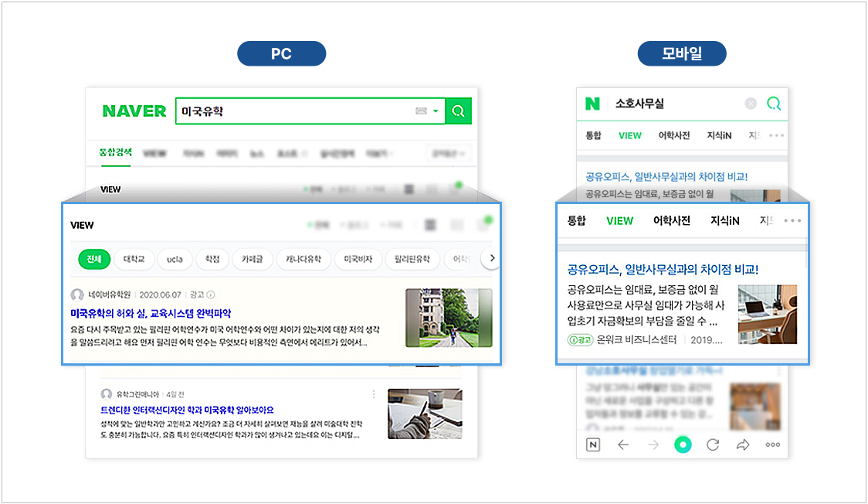
Task: Select the 미국비자 filter chip
Action: point(358,259)
